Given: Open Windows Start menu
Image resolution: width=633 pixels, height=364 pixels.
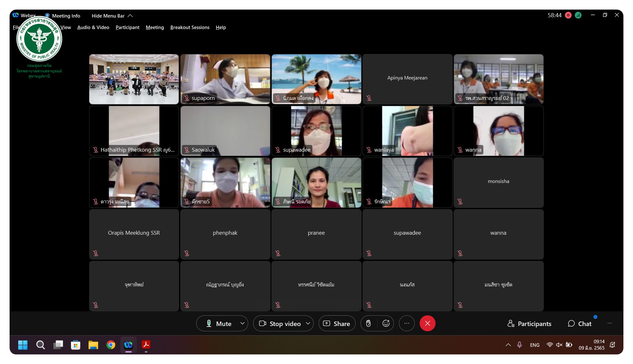Looking at the screenshot, I should point(23,345).
